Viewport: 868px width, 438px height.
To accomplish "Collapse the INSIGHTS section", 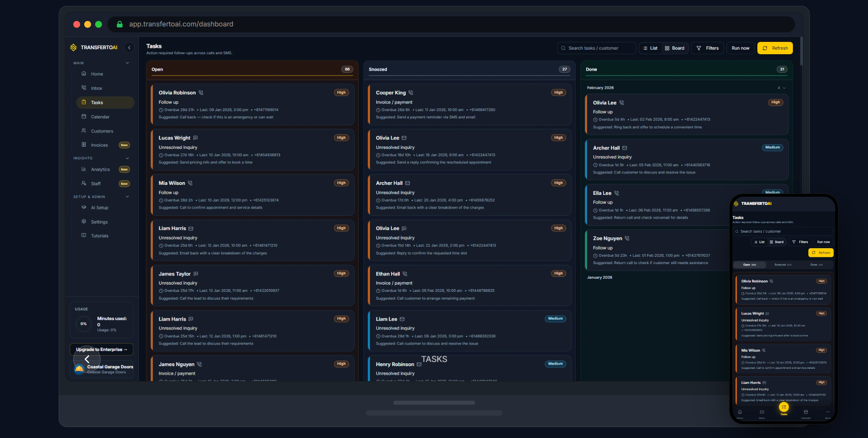I will [127, 158].
